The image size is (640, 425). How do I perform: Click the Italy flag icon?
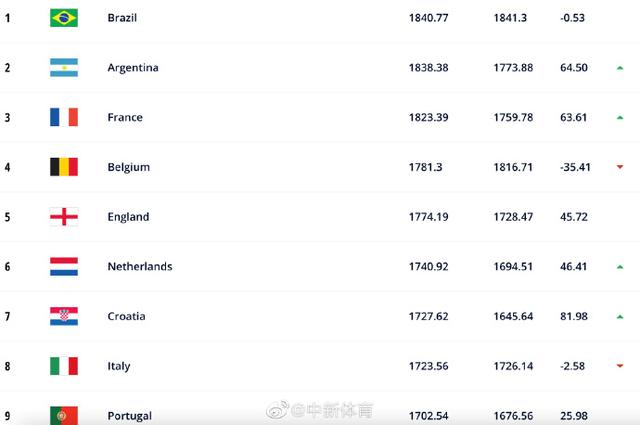[64, 366]
